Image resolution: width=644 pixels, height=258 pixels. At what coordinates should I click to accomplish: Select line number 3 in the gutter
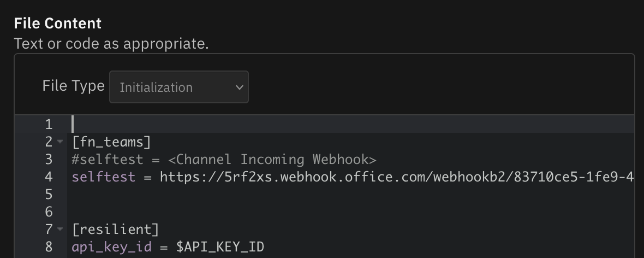tap(49, 160)
